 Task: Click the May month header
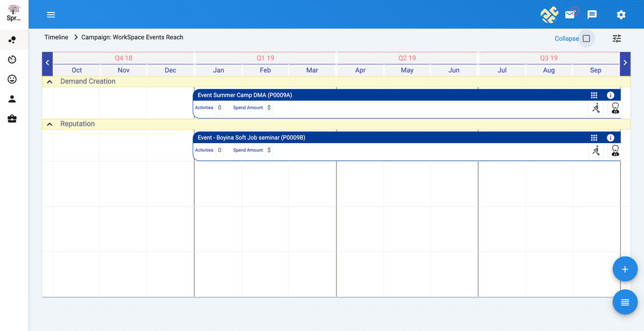click(407, 70)
